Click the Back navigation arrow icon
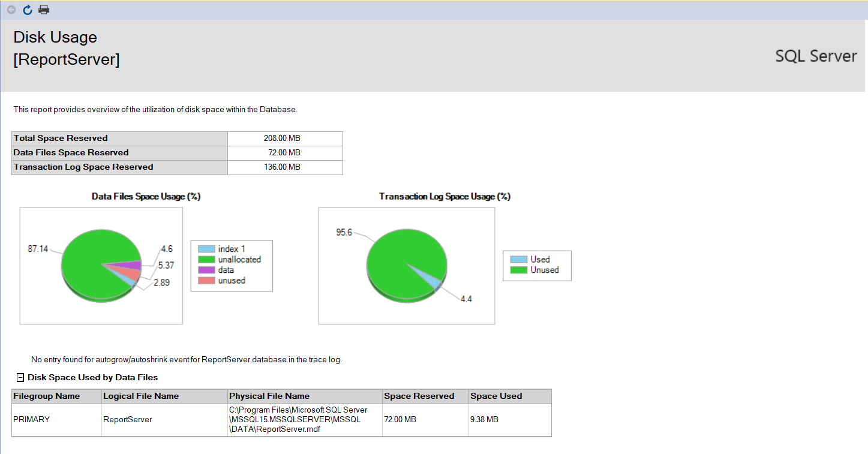Viewport: 868px width, 454px height. (x=11, y=10)
